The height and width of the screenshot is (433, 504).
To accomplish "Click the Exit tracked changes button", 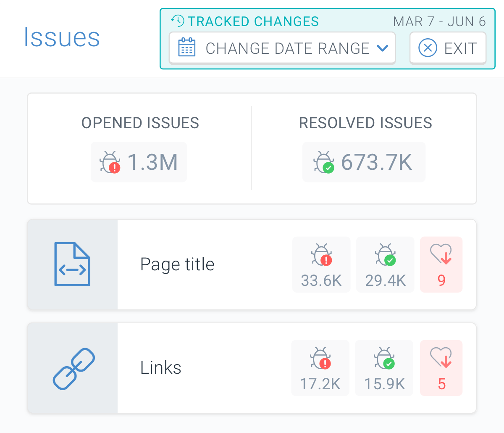I will coord(448,48).
